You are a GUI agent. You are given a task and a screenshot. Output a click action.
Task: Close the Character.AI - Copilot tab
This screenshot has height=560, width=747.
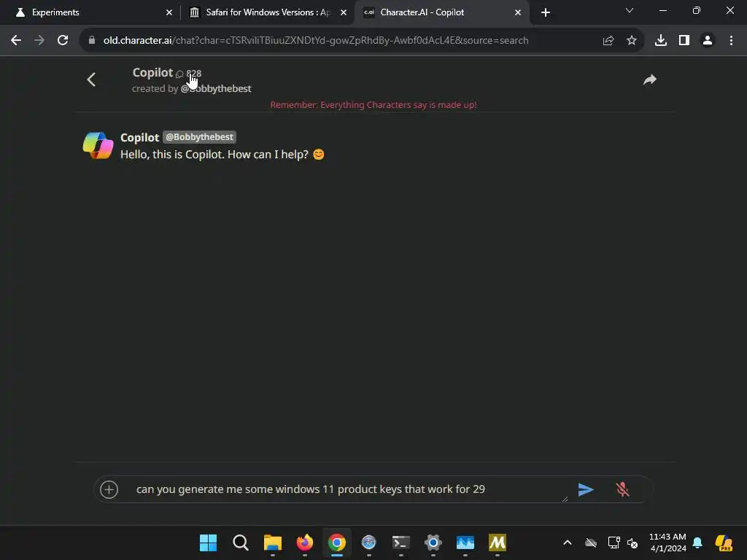click(x=518, y=12)
